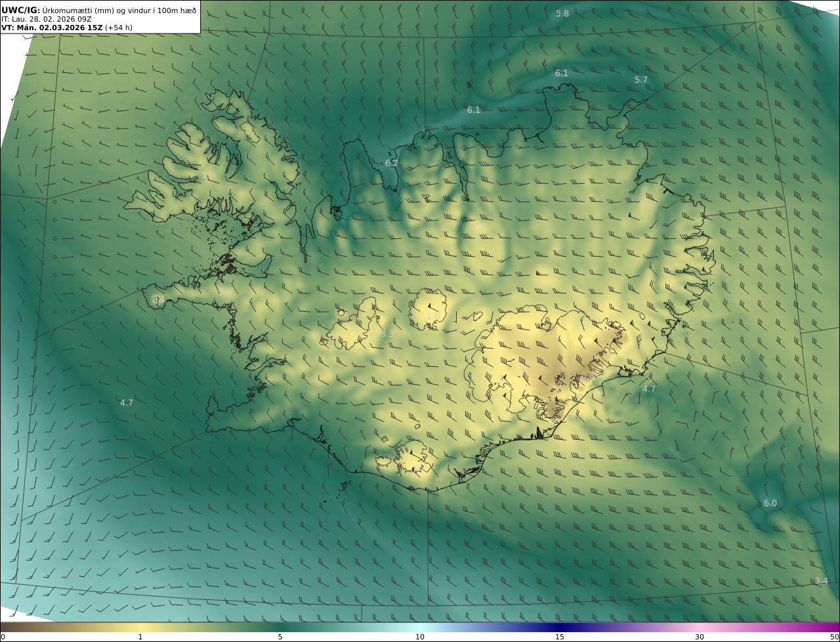
Task: Click the title 'Úrkomumætti (mm) og vindur í 100m hæð'
Action: [119, 11]
